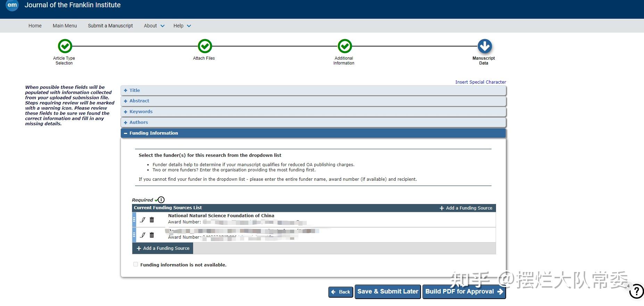The image size is (644, 306).
Task: Click Submit a Manuscript menu item
Action: tap(110, 26)
